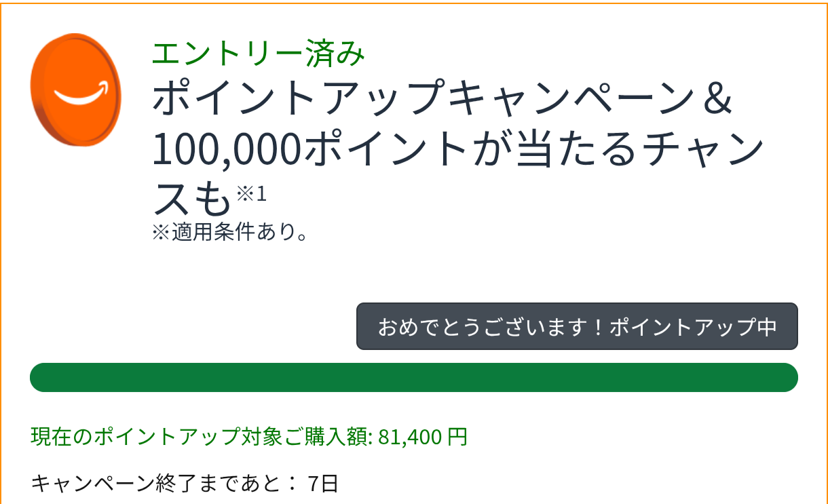The image size is (828, 504).
Task: Click the middle of the green progress bar
Action: pos(414,377)
